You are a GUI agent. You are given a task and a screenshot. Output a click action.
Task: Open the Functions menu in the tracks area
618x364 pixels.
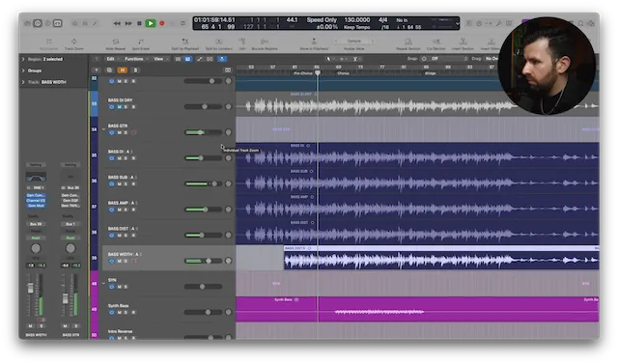[x=136, y=59]
